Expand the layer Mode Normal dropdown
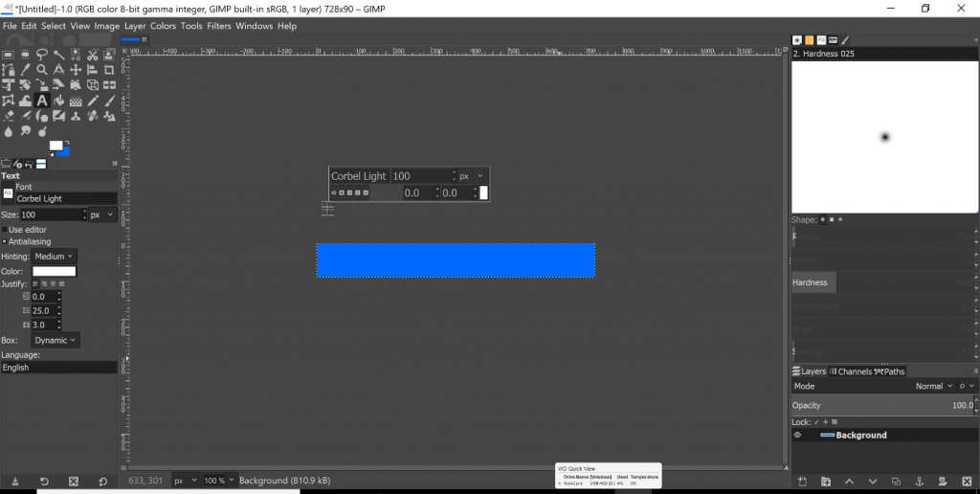Viewport: 980px width, 494px height. [934, 387]
